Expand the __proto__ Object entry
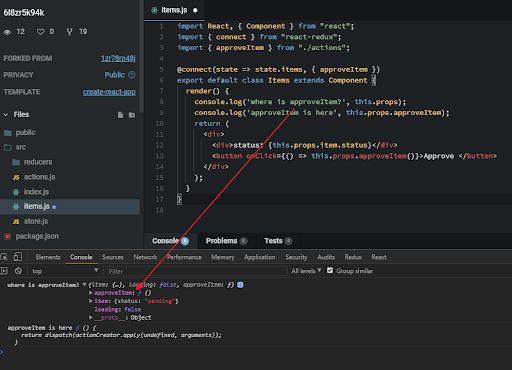The image size is (512, 370). (x=90, y=318)
